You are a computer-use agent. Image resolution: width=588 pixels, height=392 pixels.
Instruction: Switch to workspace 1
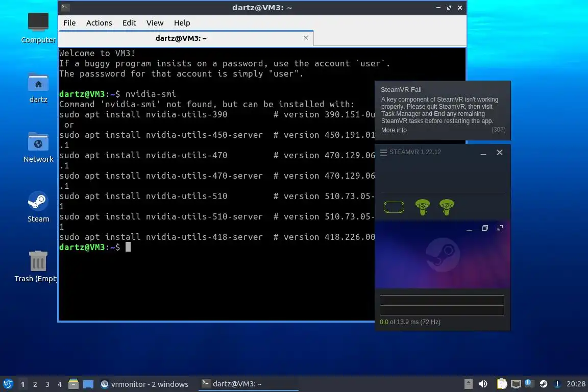23,384
